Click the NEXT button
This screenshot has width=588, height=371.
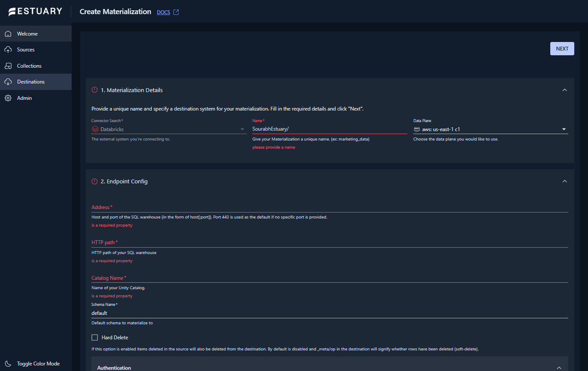(562, 49)
